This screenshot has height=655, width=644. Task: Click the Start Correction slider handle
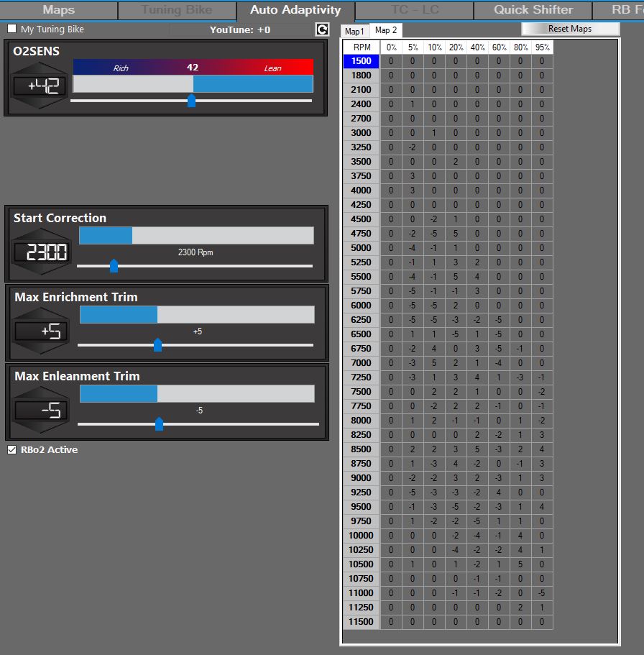[x=114, y=266]
